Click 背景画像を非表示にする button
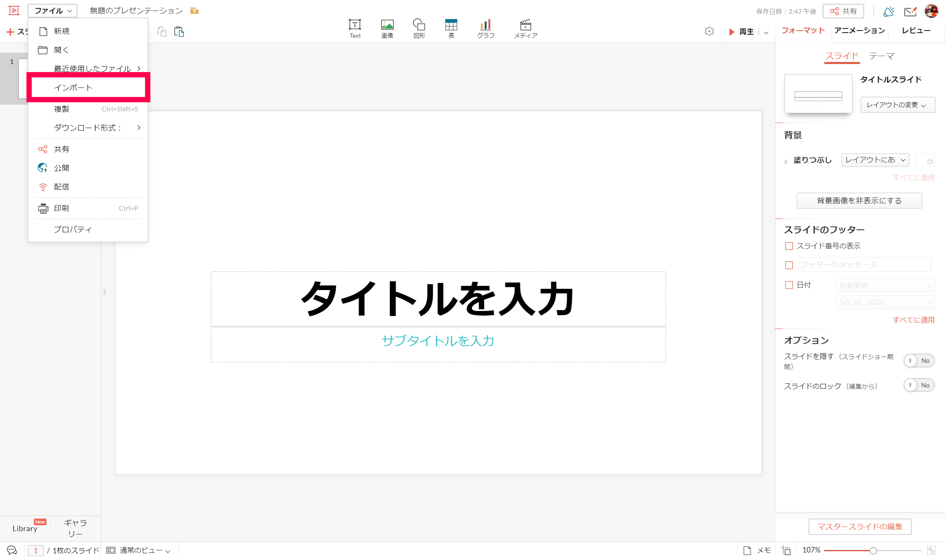 coord(859,200)
